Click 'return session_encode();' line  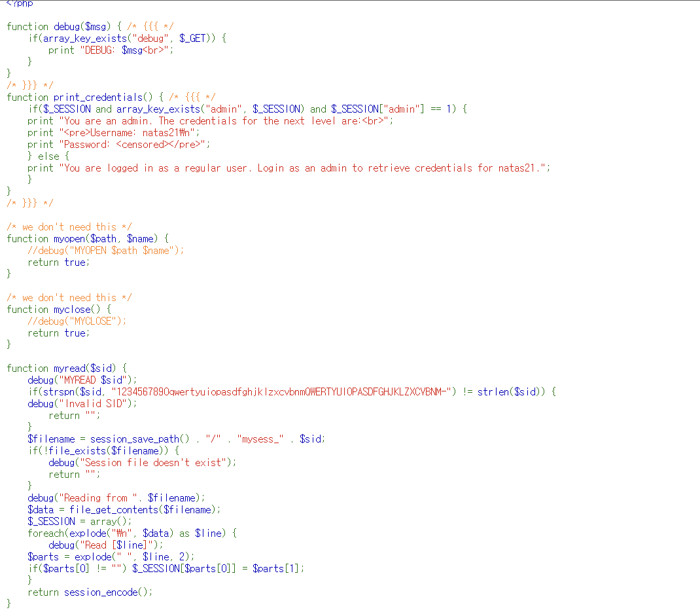[x=90, y=592]
